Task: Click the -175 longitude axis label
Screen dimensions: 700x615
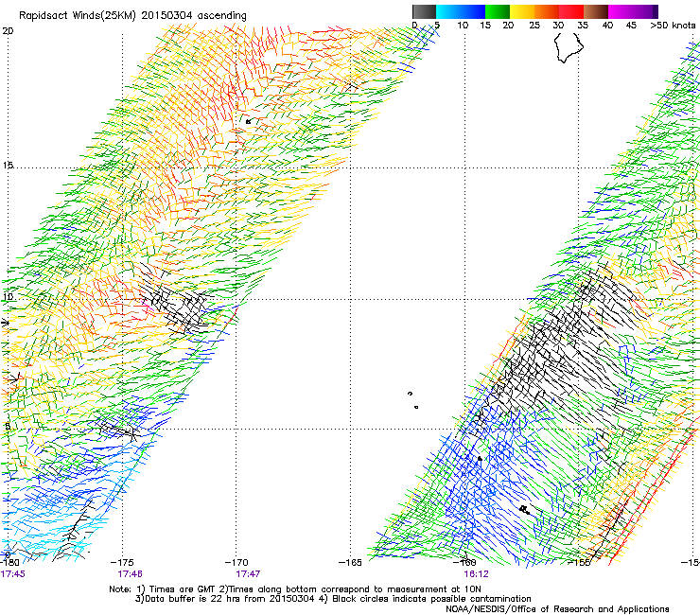Action: point(122,562)
